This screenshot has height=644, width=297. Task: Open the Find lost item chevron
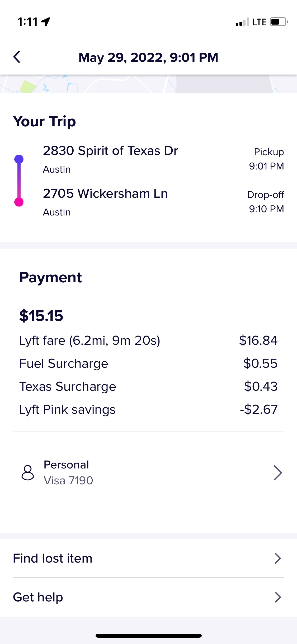(x=278, y=558)
